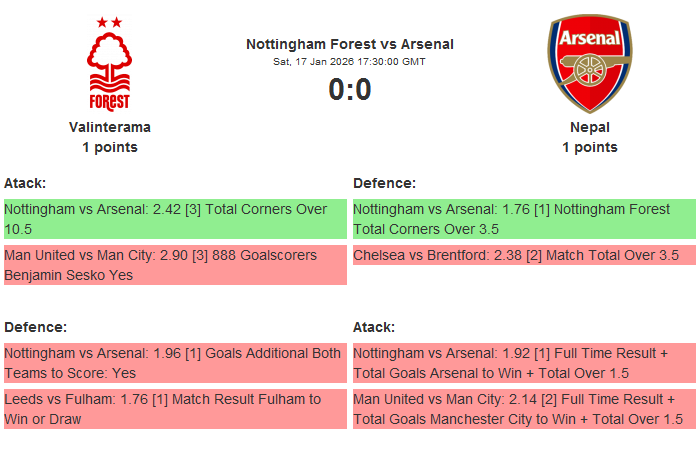Open the Benjamin Sesko goalscorer bet
The height and width of the screenshot is (460, 700).
pyautogui.click(x=175, y=265)
